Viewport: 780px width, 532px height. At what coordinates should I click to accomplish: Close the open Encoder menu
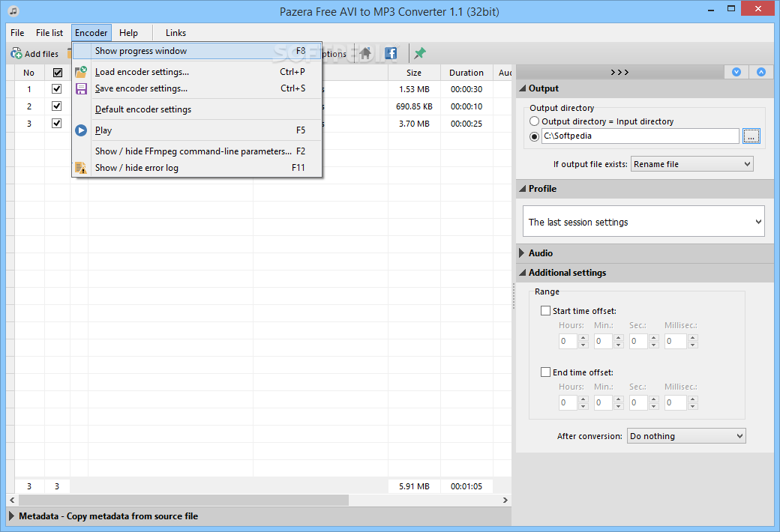[91, 33]
